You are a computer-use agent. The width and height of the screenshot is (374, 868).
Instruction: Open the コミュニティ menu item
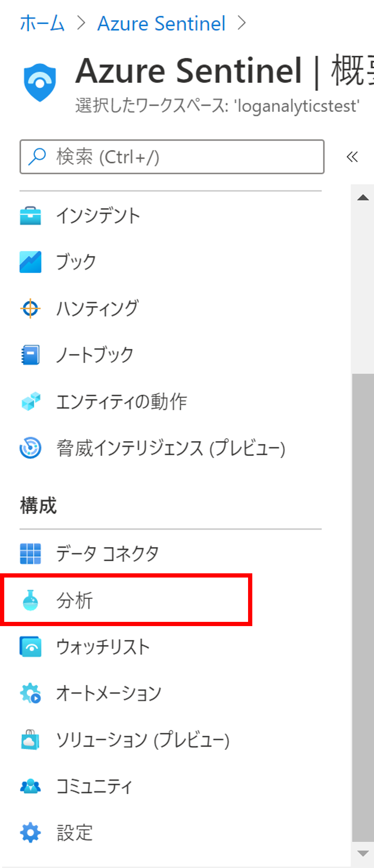(x=171, y=786)
